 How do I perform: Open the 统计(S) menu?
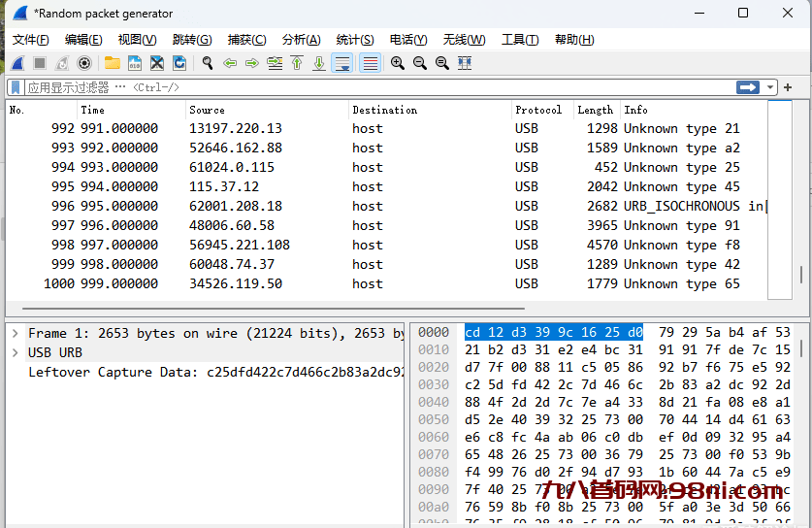(355, 40)
